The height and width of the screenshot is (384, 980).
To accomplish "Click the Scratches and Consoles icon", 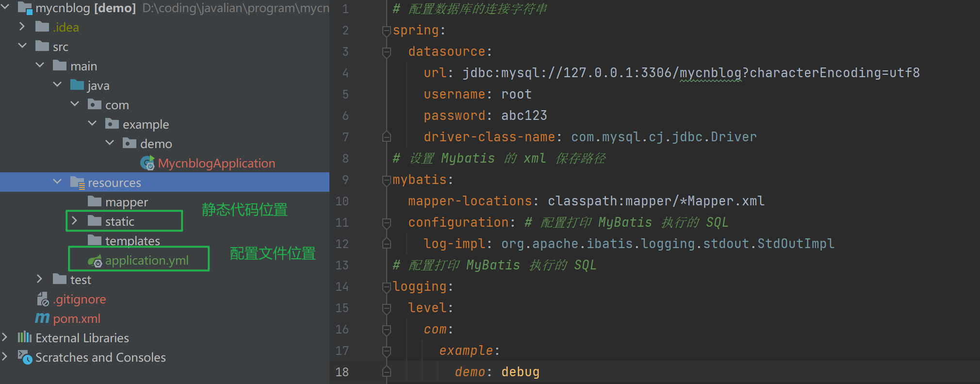I will pyautogui.click(x=25, y=357).
